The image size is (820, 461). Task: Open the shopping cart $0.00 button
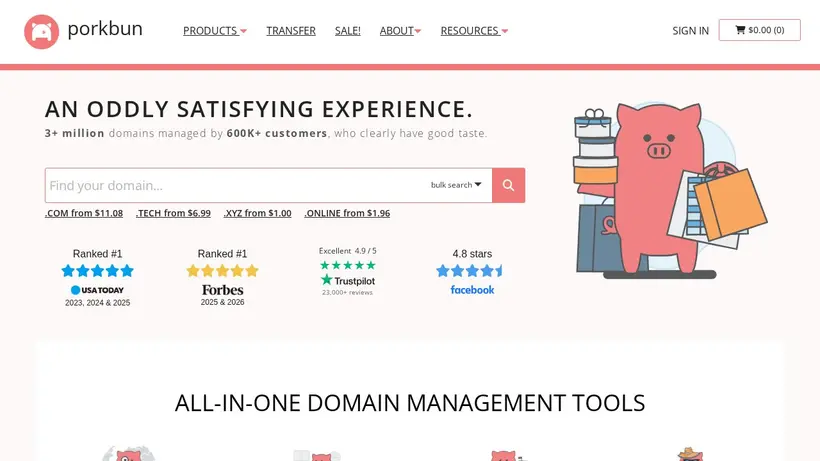coord(759,30)
